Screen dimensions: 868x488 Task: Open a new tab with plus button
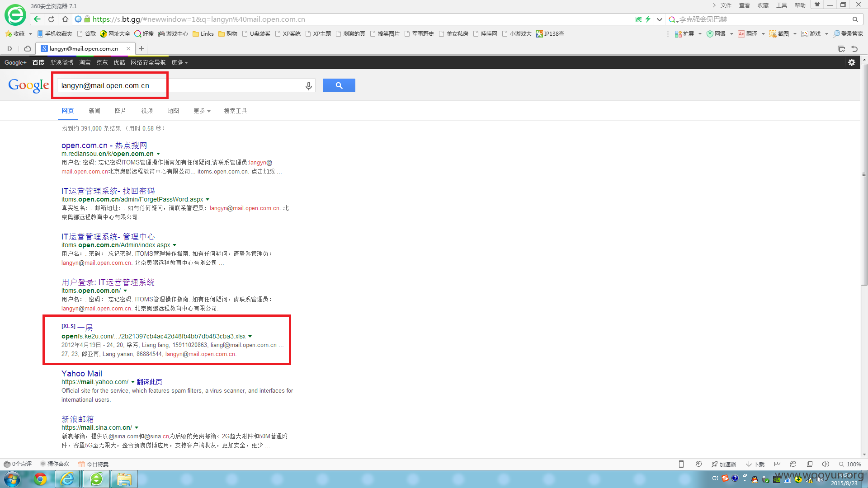[x=142, y=48]
